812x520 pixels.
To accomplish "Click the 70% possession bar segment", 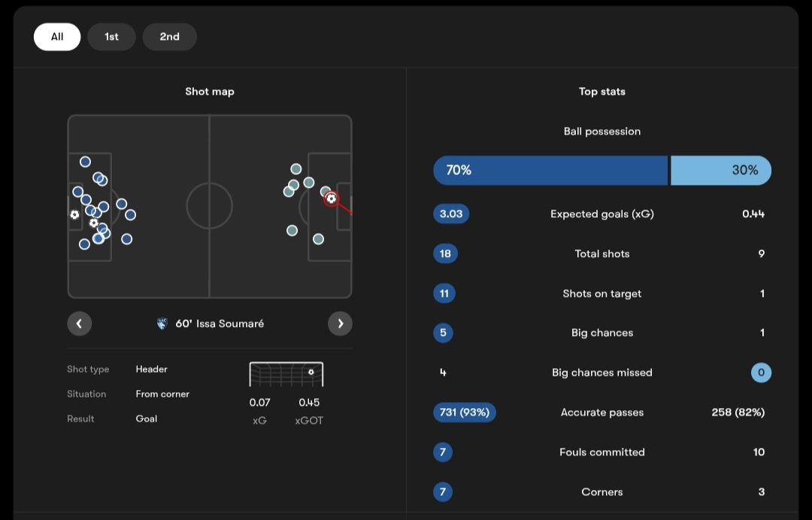I will pyautogui.click(x=550, y=171).
